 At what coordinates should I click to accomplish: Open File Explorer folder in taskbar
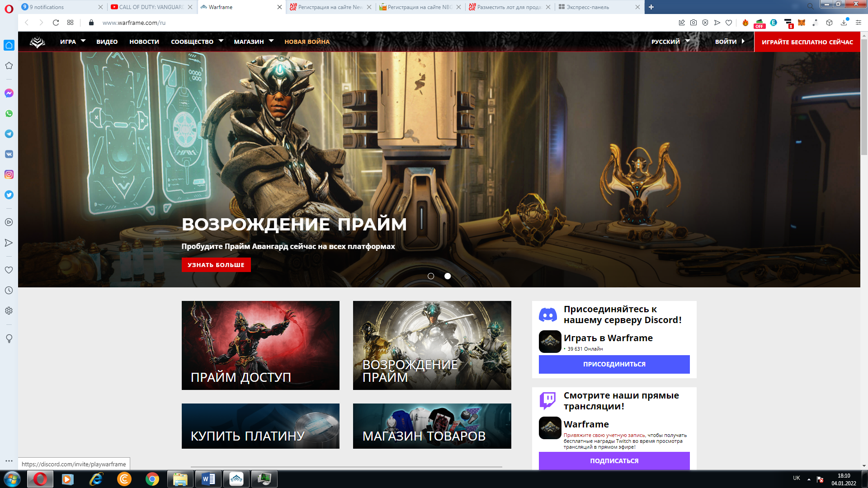click(180, 479)
